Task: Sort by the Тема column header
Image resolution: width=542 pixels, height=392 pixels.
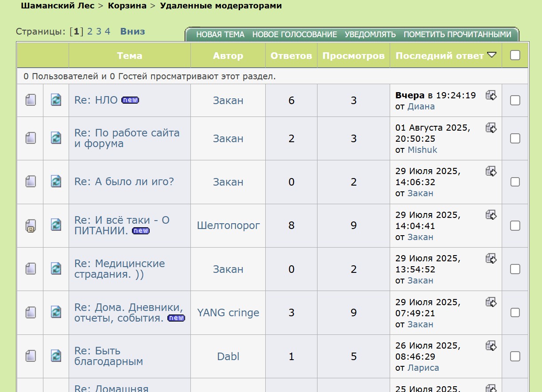Action: pos(130,56)
